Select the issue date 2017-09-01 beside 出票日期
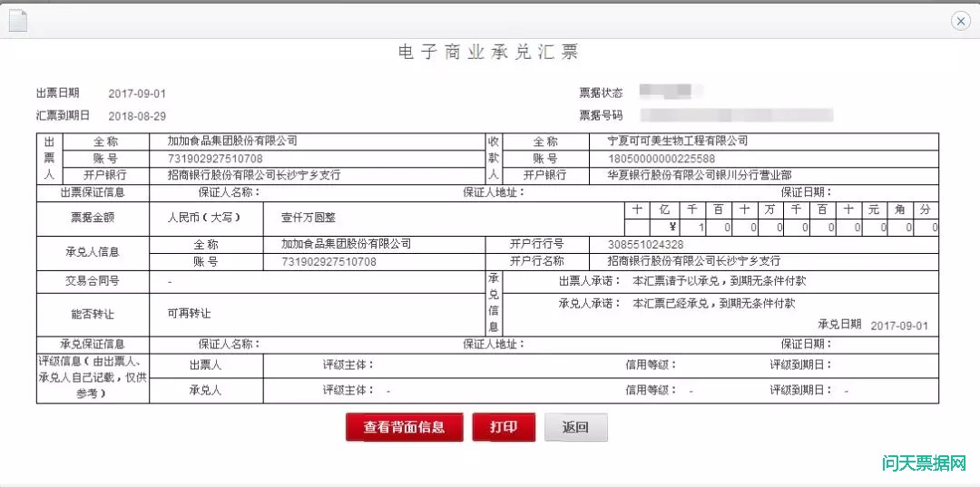The width and height of the screenshot is (980, 487). pos(138,94)
